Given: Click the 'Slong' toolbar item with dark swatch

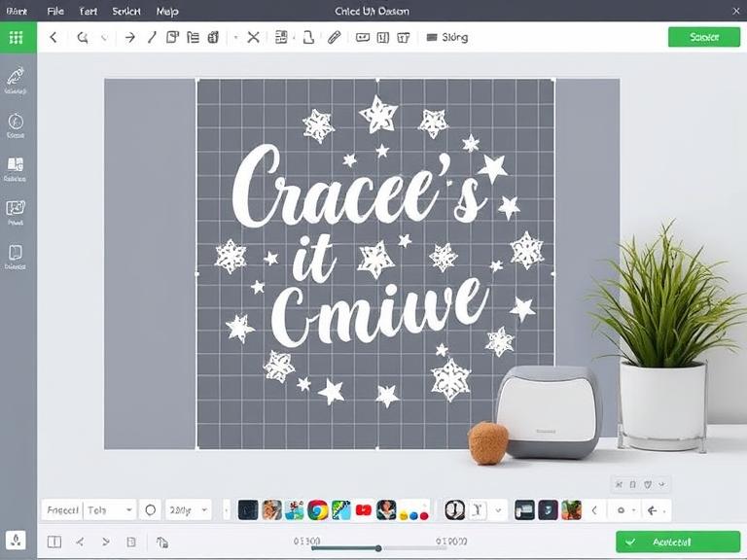Looking at the screenshot, I should coord(446,37).
